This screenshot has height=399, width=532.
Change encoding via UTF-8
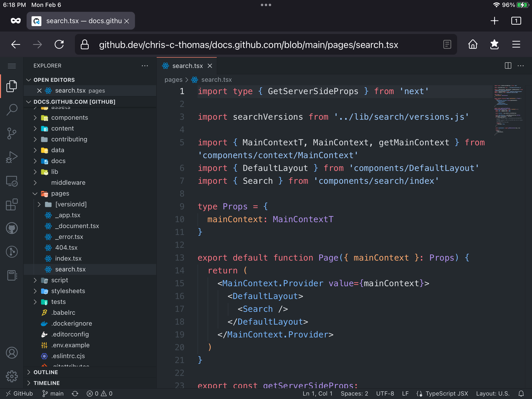coord(385,394)
